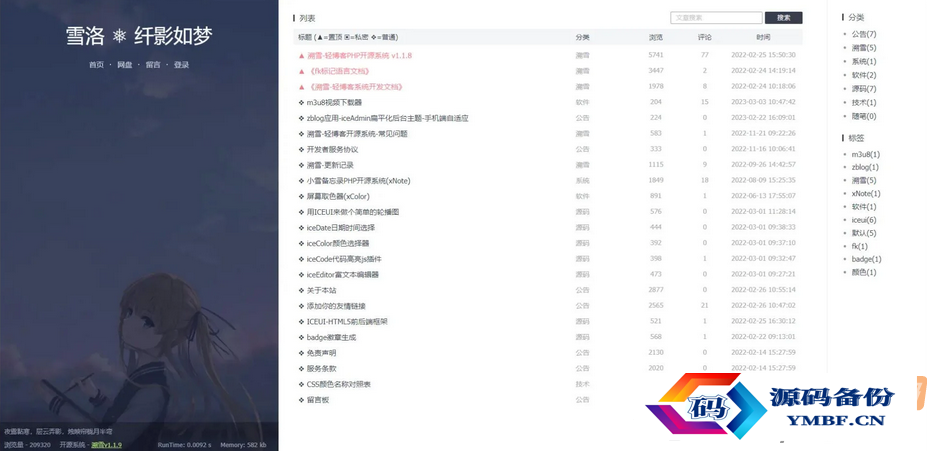Select sidebar category 技术(1)
The height and width of the screenshot is (451, 927).
(864, 103)
